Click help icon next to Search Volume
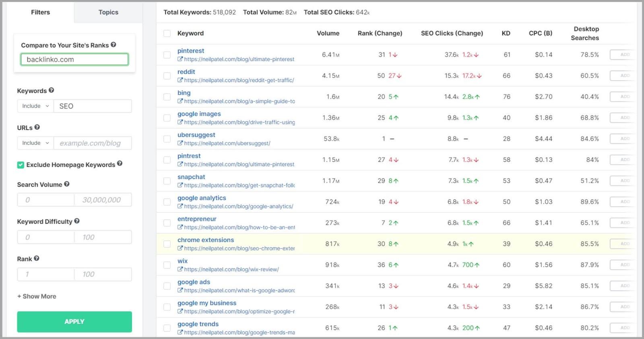644x339 pixels. (x=67, y=184)
